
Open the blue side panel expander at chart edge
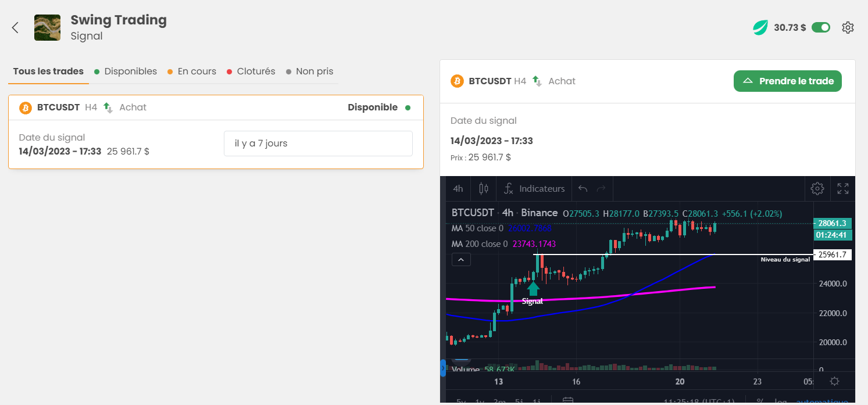coord(443,368)
